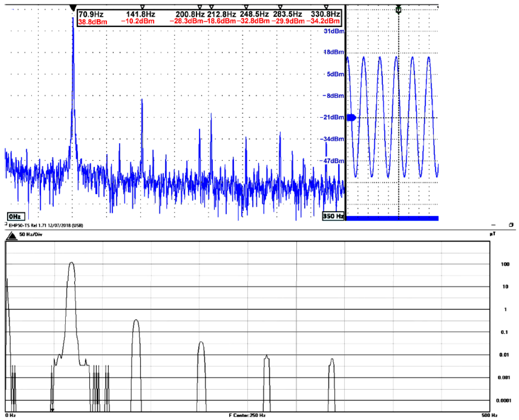Click the blue channel ground level arrow

(352, 118)
